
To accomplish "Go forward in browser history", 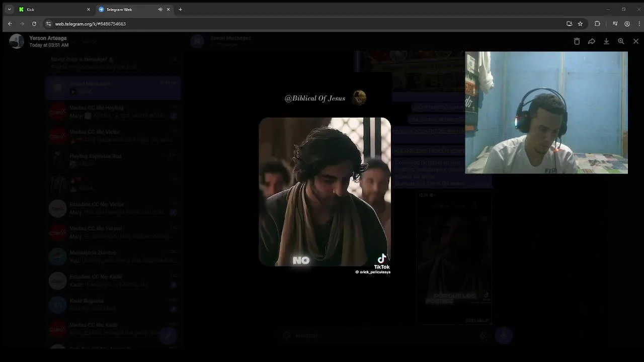I will pyautogui.click(x=22, y=24).
